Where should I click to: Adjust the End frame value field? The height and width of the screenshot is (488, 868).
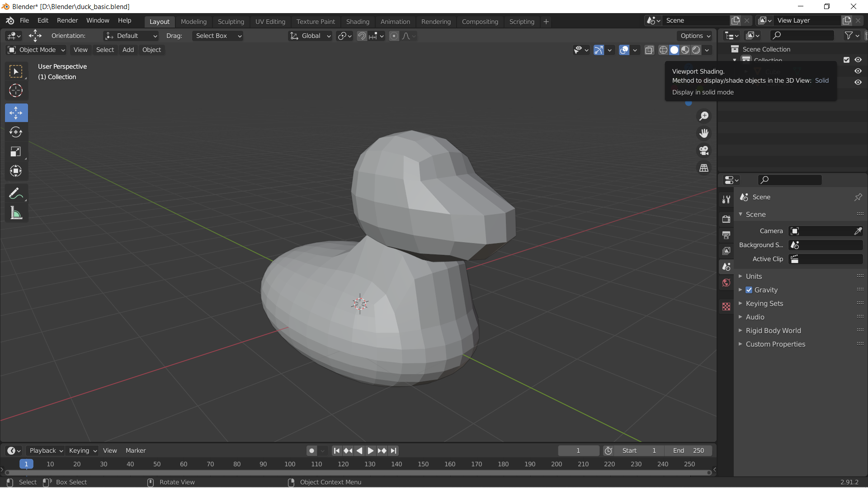(x=688, y=450)
